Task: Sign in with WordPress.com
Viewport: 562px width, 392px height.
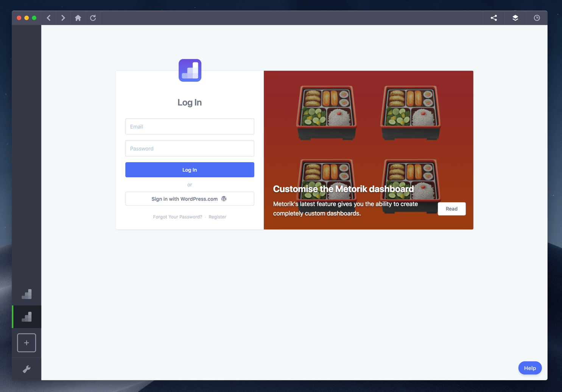Action: tap(190, 199)
